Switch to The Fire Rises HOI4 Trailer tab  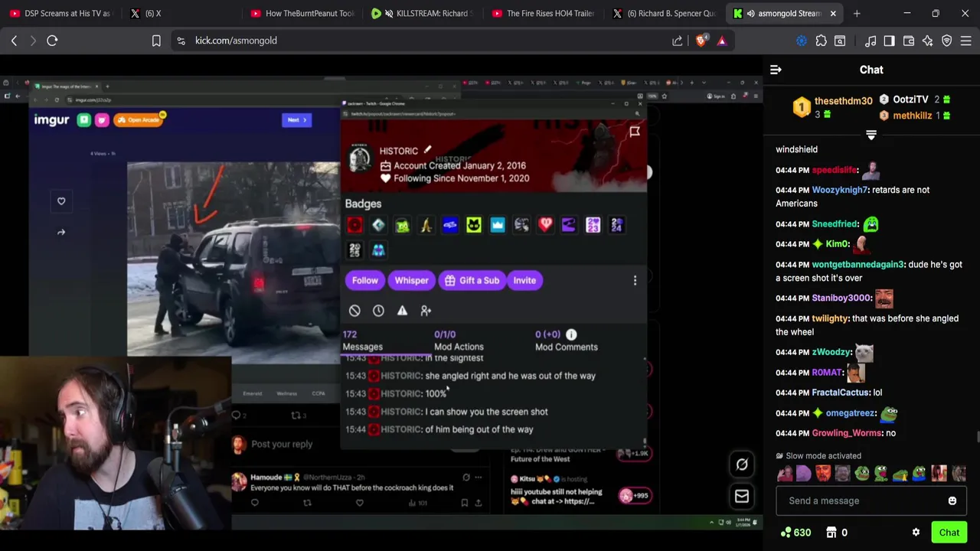click(x=544, y=13)
